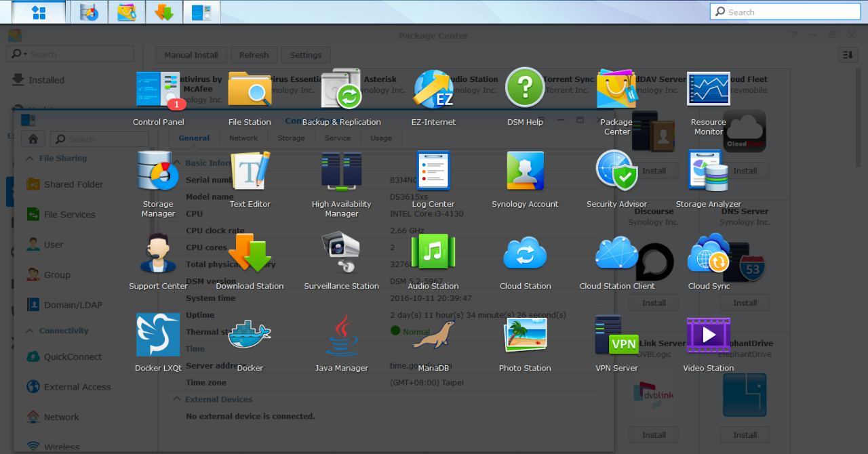Open Synology Account
Screen dimensions: 868x454
pos(525,171)
